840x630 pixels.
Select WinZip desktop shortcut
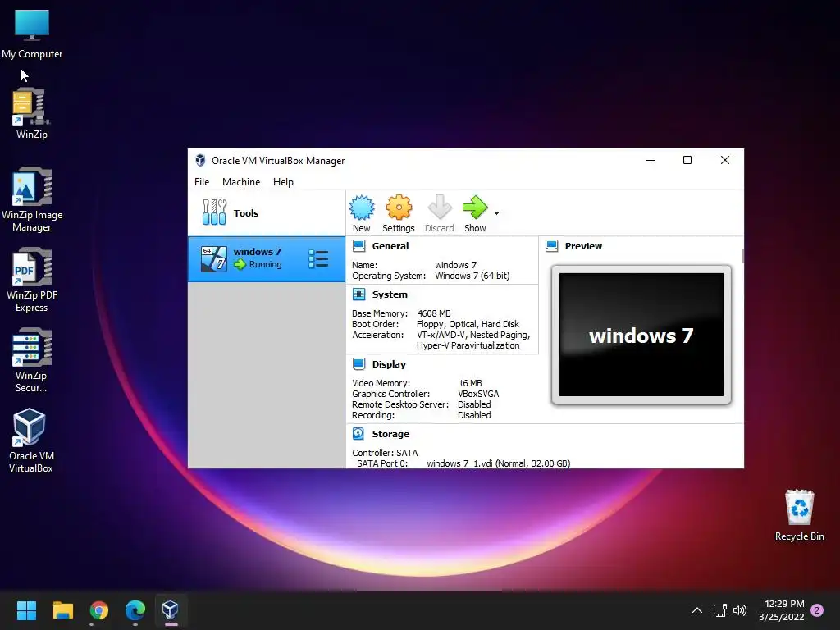[x=32, y=114]
